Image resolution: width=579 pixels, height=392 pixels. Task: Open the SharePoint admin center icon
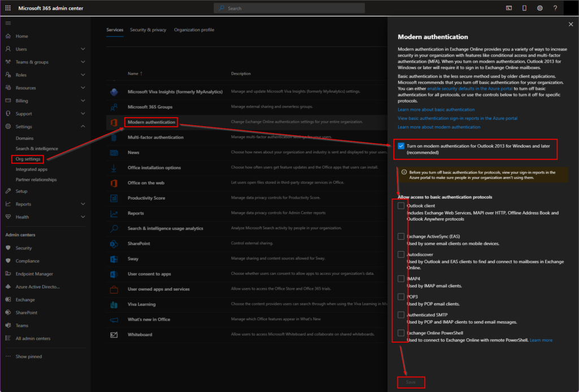point(8,313)
